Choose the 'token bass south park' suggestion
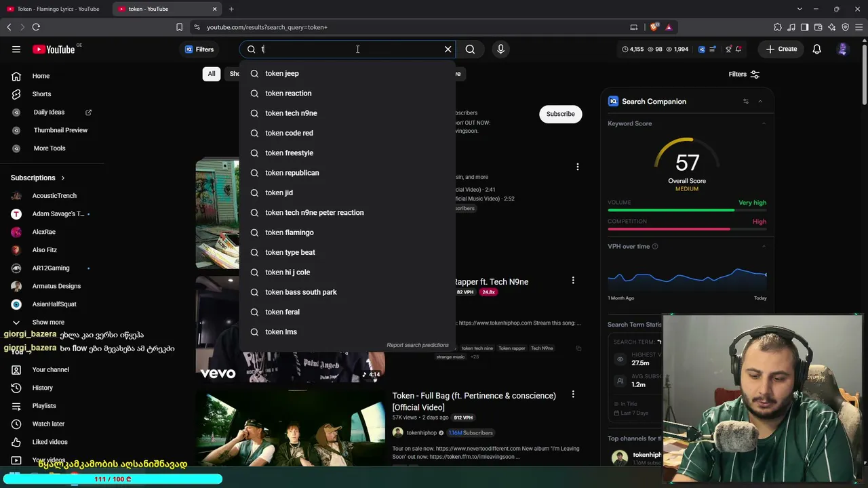 [x=347, y=292]
